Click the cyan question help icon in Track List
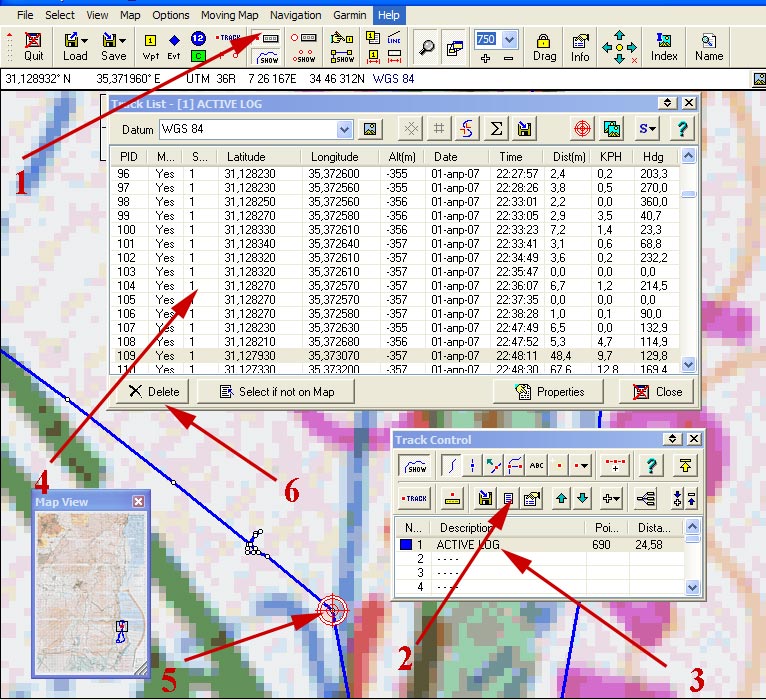Viewport: 766px width, 700px height. 682,129
